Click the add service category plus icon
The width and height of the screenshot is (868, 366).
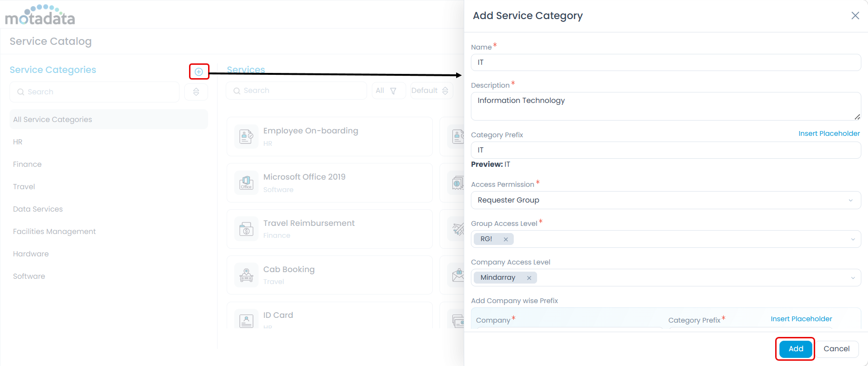[199, 71]
